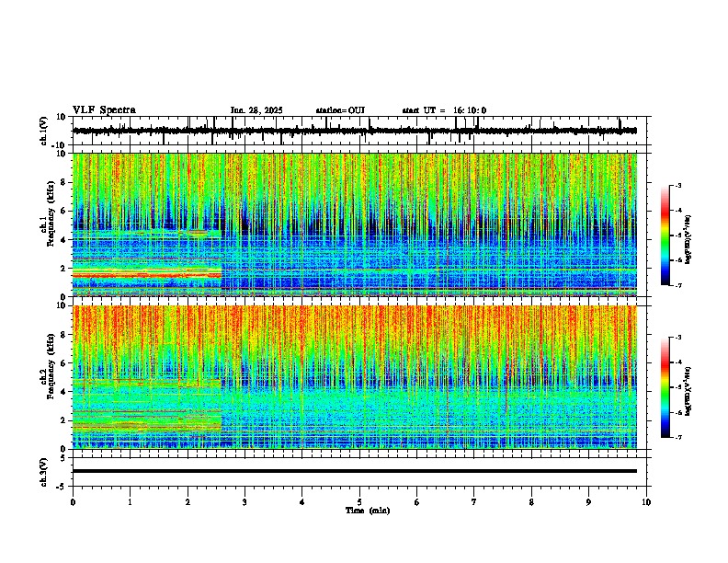Click the "4" kHz tick on ch.2 frequency axis
Viewport: 728px width, 563px height.
tap(63, 392)
